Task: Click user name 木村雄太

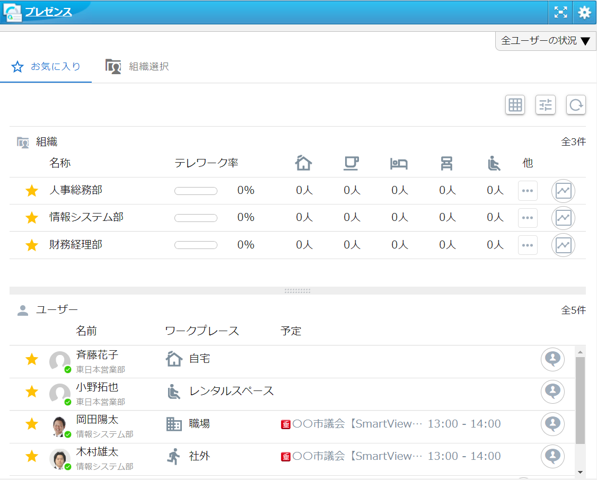Action: pyautogui.click(x=97, y=452)
